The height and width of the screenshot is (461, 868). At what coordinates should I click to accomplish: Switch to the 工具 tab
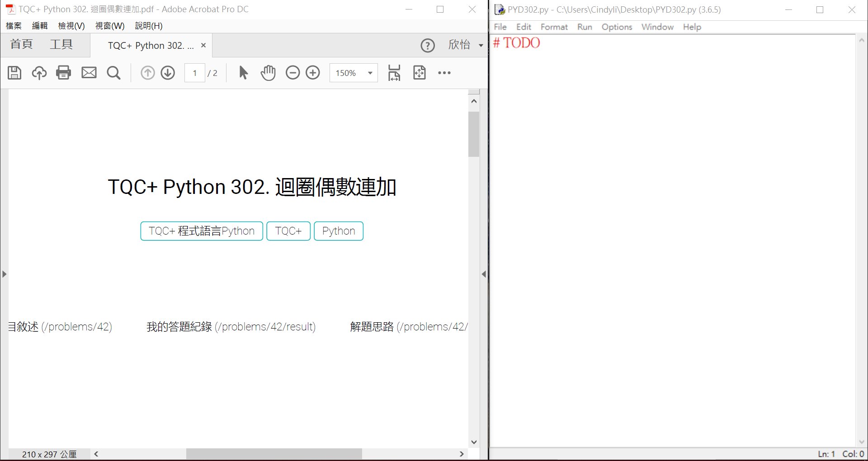pos(61,44)
